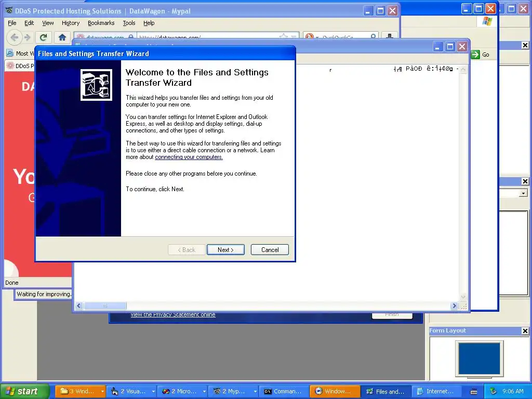
Task: Click the search magnifier icon in Mypal
Action: click(x=373, y=36)
